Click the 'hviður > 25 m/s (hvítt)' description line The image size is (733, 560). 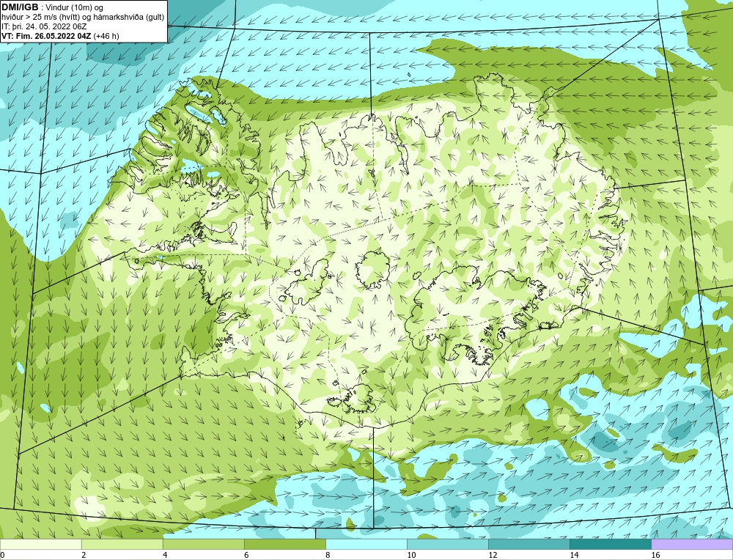(83, 18)
